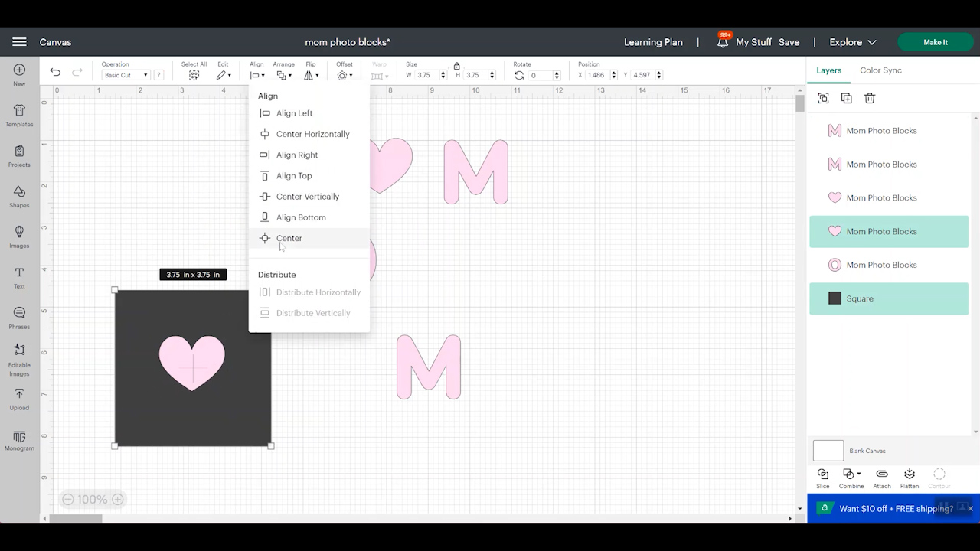Click the Group icon in Layers panel
The image size is (980, 551).
823,98
